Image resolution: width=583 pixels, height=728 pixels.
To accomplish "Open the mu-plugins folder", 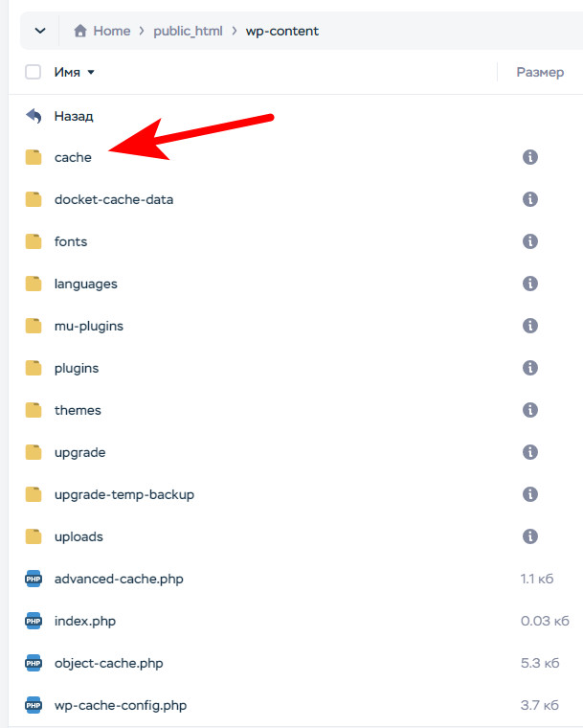I will point(89,326).
